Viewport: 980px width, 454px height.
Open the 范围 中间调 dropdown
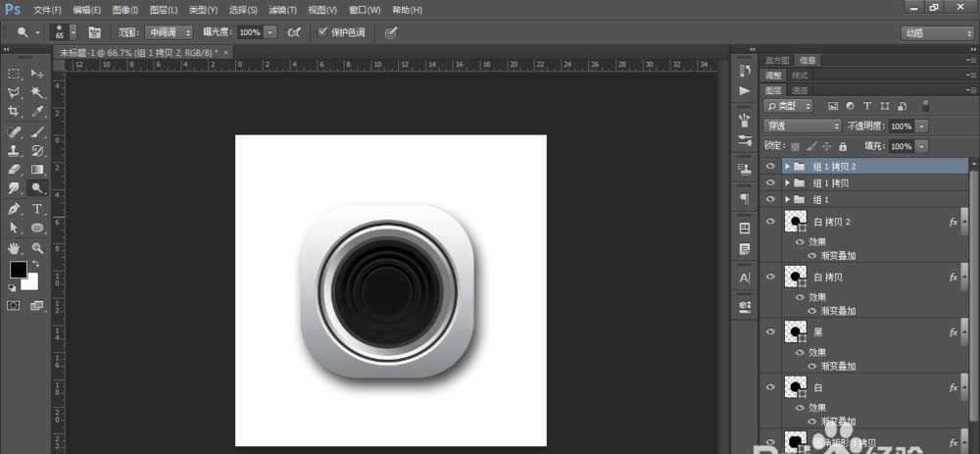coord(167,32)
